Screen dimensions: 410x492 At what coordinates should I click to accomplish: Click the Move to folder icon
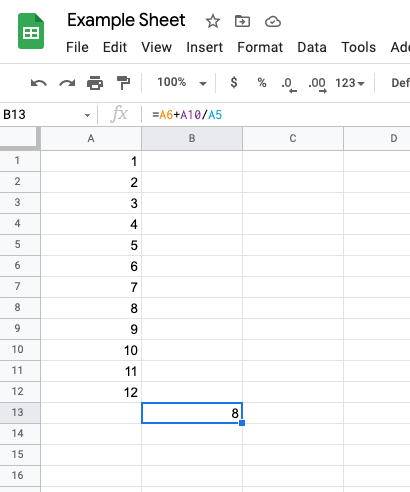(242, 21)
